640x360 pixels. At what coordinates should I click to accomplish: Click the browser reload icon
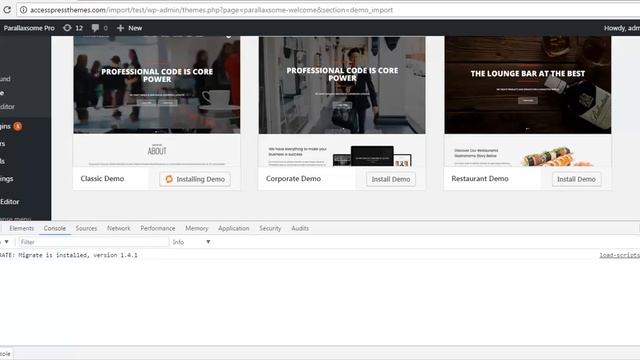tap(7, 9)
